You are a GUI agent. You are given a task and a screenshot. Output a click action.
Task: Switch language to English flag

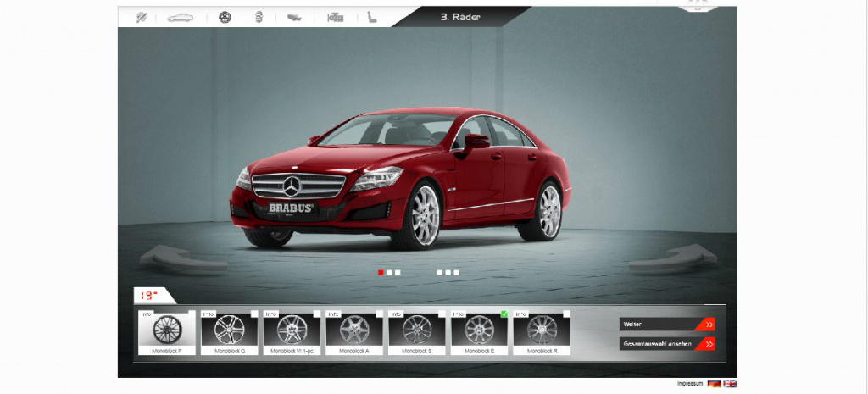[730, 384]
